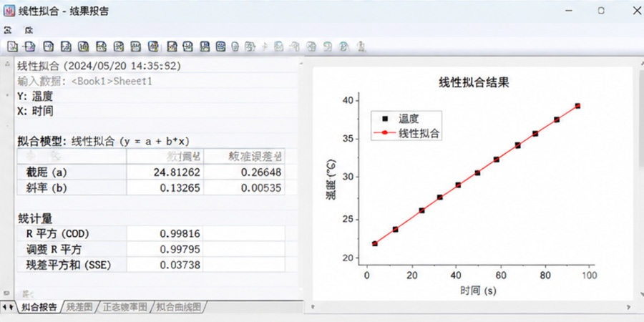This screenshot has width=644, height=322.
Task: Click the 截距 (a) row label
Action: pyautogui.click(x=47, y=172)
